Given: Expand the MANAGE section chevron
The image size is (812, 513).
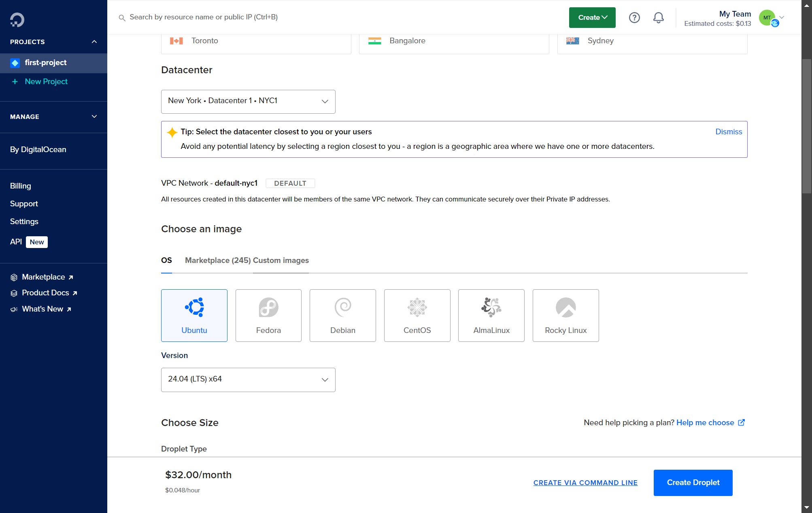Looking at the screenshot, I should (x=94, y=117).
